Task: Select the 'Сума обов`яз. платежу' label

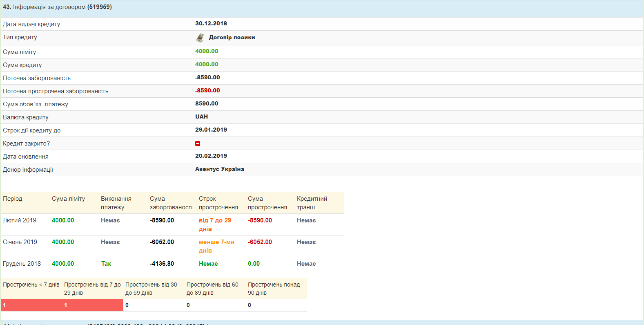Action: point(36,104)
